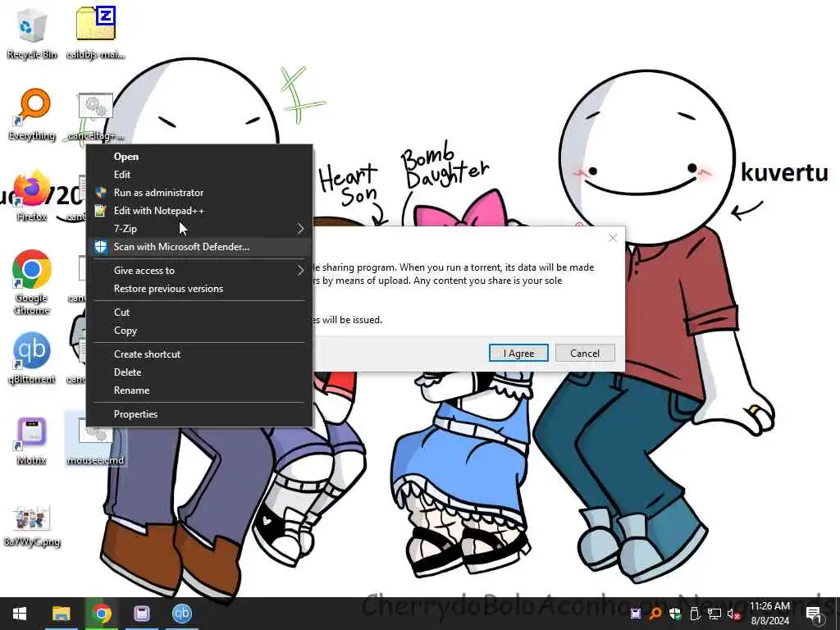Expand the Give access to submenu
This screenshot has height=630, width=840.
(199, 271)
